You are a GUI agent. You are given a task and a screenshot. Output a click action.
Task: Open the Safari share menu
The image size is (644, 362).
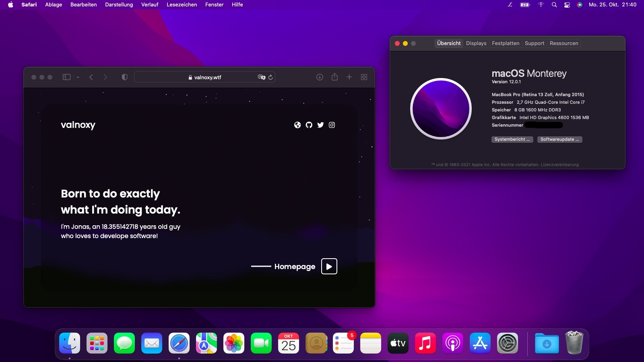[334, 77]
